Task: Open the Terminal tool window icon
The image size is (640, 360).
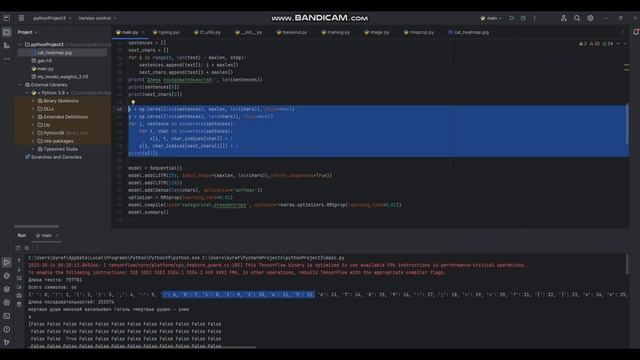Action: click(7, 316)
